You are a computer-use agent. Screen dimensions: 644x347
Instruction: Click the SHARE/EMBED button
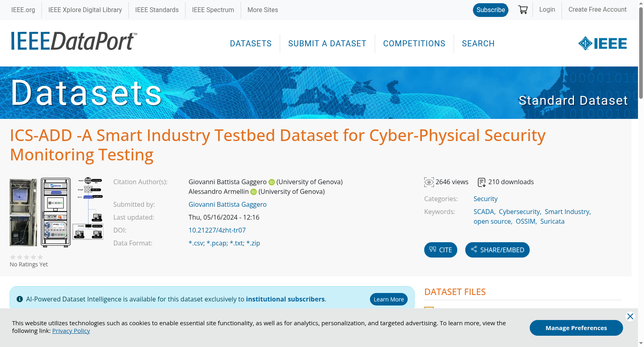coord(497,250)
